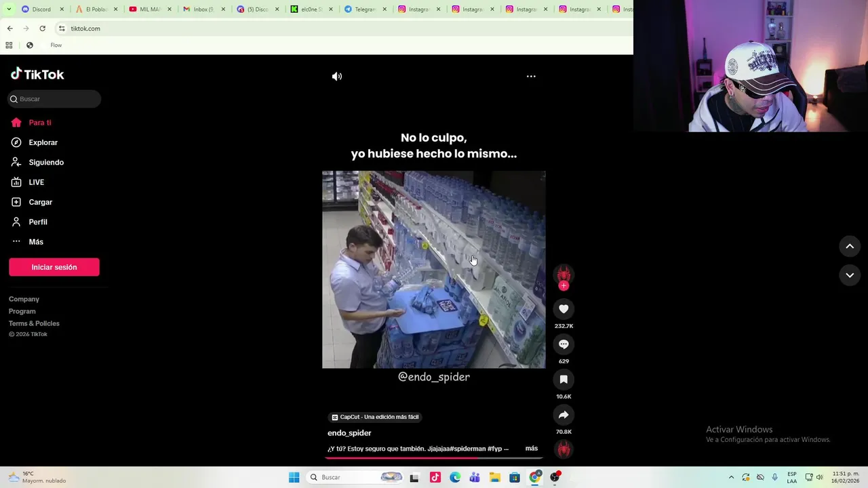The image size is (868, 488).
Task: Open the TikTok app on the taskbar
Action: tap(435, 477)
